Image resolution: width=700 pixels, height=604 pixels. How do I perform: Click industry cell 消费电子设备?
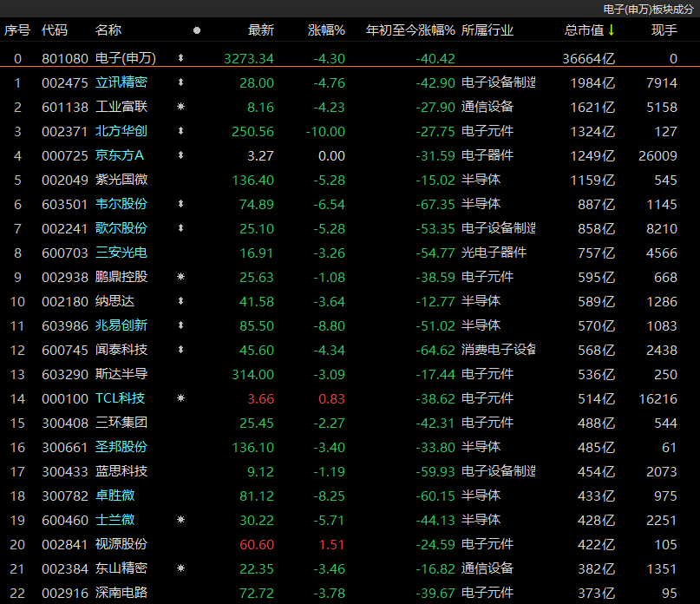coord(498,350)
